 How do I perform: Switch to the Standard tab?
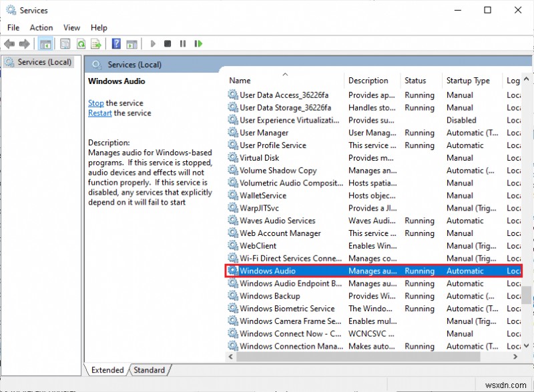(149, 370)
